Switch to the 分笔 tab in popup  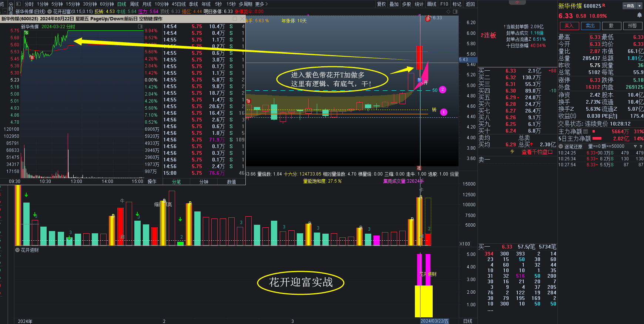coord(177,182)
